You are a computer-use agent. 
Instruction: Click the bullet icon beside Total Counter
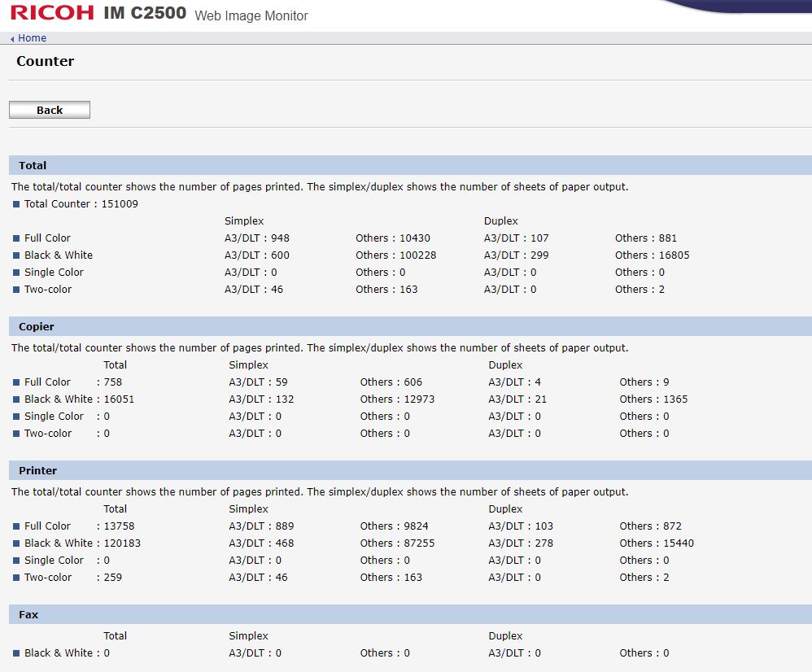16,204
